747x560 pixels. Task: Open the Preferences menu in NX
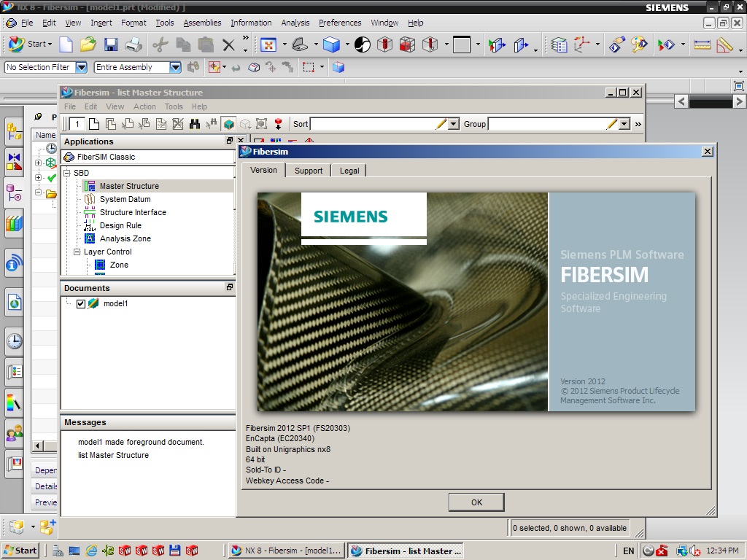click(340, 23)
